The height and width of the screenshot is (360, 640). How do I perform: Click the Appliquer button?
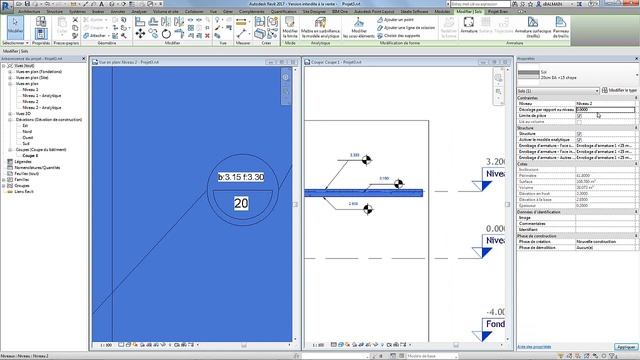626,347
